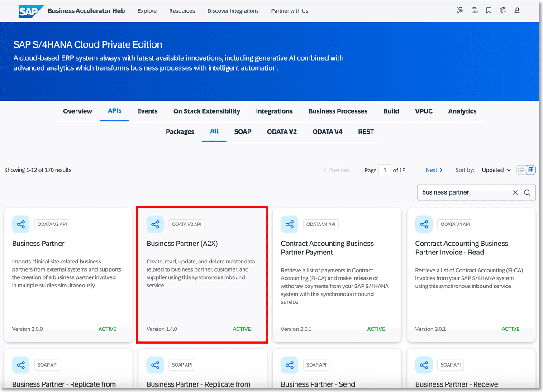Open the Business Partner (A2X) card title

pyautogui.click(x=182, y=244)
